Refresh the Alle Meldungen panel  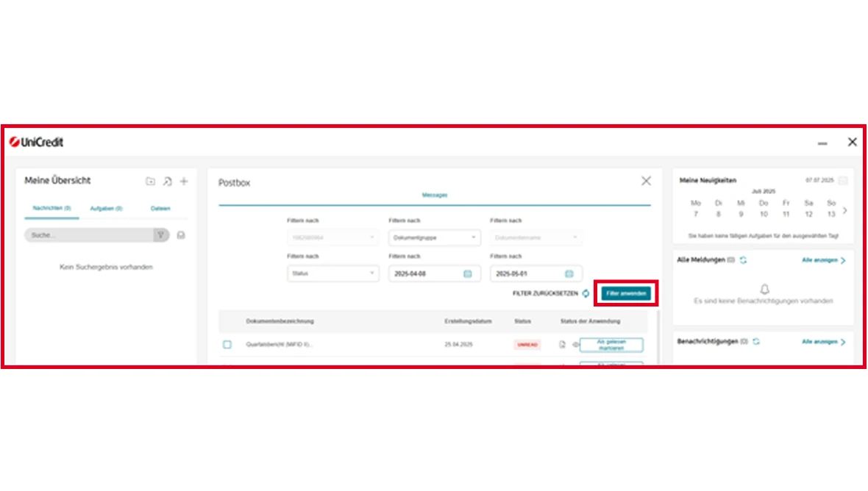click(743, 260)
